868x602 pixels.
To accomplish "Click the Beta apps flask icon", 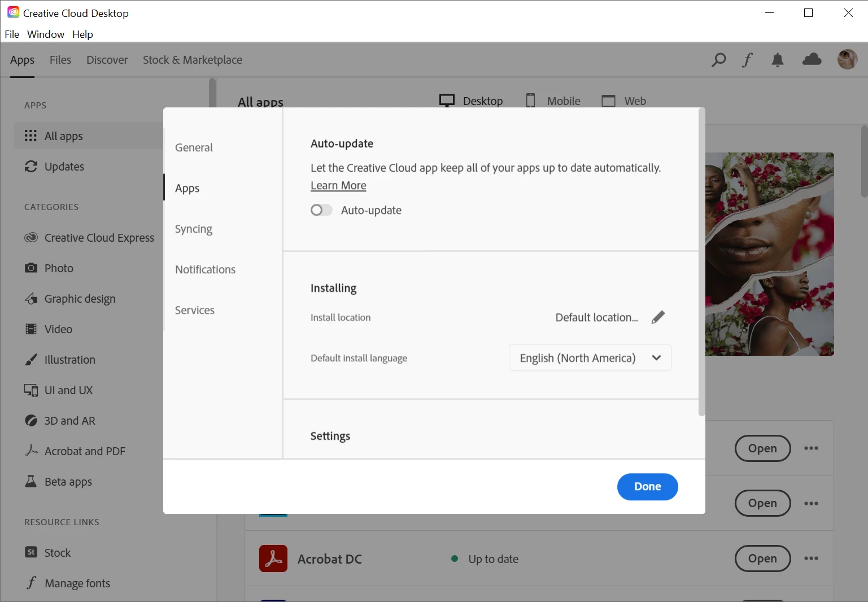I will tap(31, 481).
